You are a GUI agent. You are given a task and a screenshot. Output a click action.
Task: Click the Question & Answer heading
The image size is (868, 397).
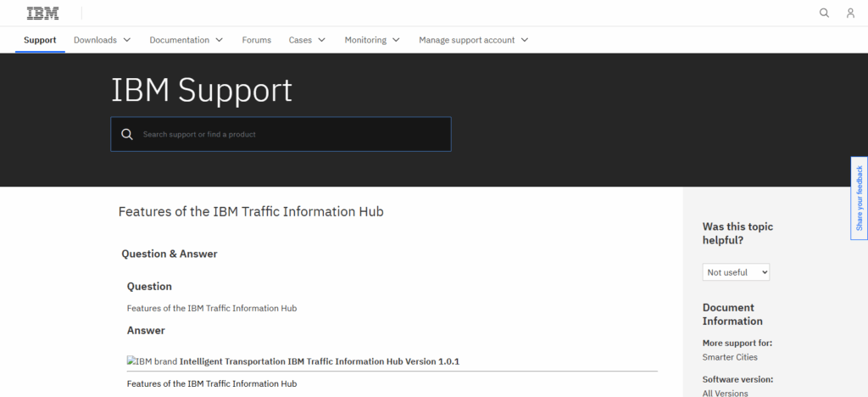(170, 254)
